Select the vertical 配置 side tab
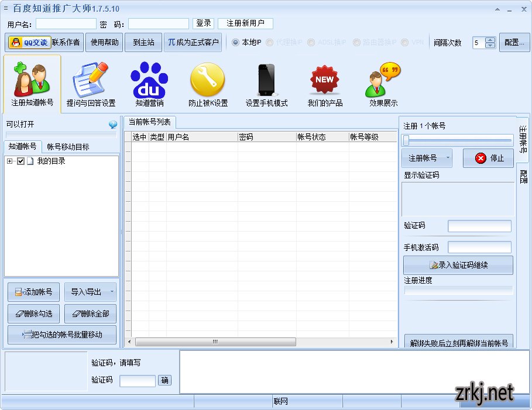Screen dimensions: 532x410 point(523,177)
